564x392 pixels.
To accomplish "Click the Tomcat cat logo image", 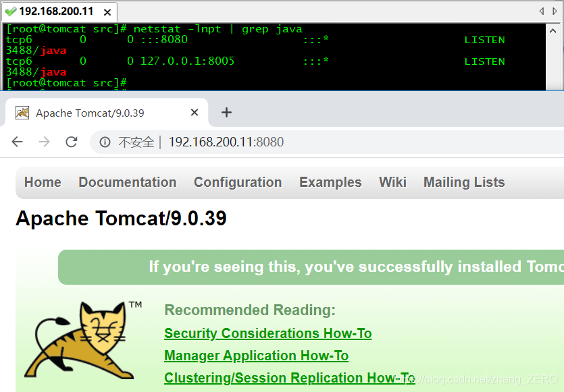I will tap(84, 340).
